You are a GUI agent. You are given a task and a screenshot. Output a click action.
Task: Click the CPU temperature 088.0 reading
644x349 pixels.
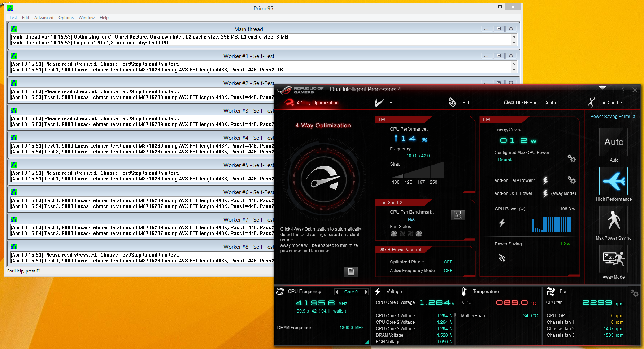[512, 302]
